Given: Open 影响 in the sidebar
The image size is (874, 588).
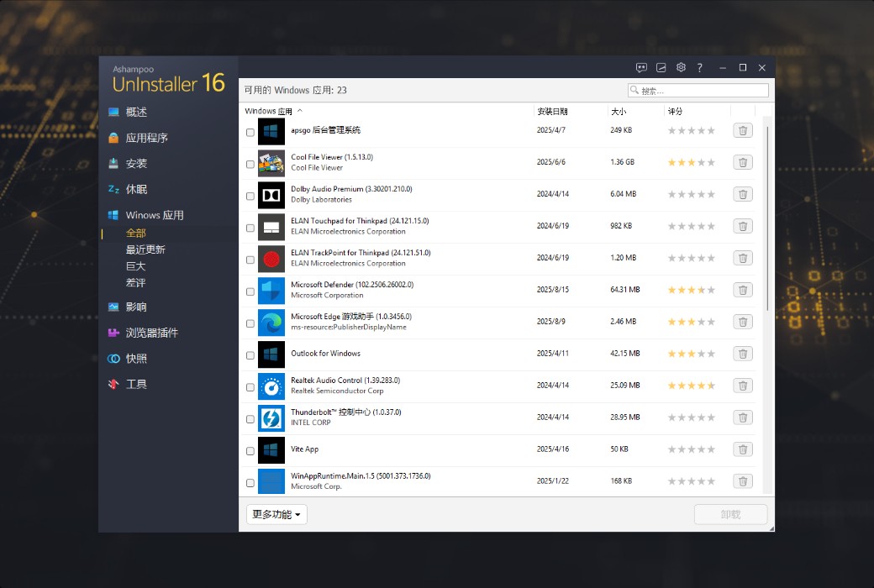Looking at the screenshot, I should click(136, 307).
